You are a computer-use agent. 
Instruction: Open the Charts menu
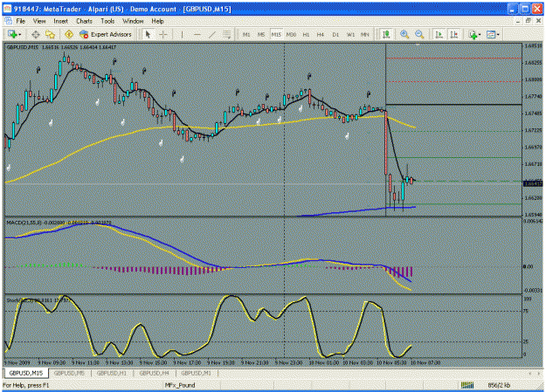click(84, 21)
